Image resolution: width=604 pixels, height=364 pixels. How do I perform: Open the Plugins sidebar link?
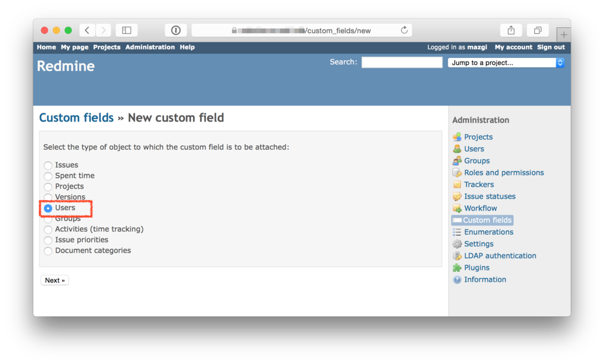pyautogui.click(x=477, y=268)
